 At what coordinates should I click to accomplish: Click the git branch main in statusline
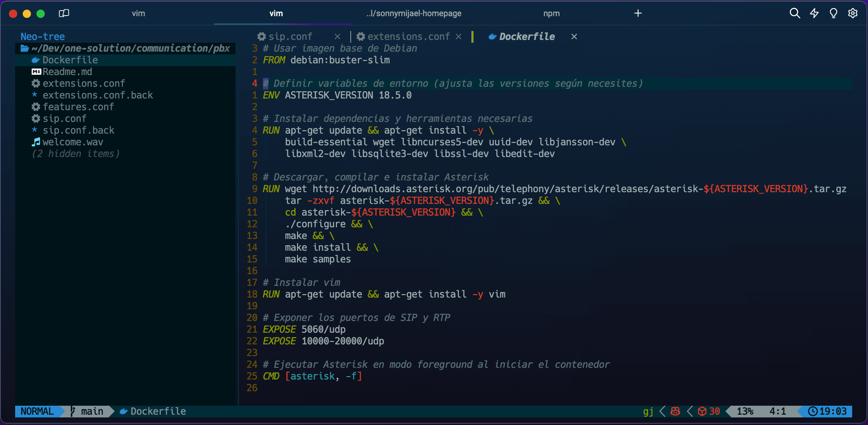click(92, 411)
